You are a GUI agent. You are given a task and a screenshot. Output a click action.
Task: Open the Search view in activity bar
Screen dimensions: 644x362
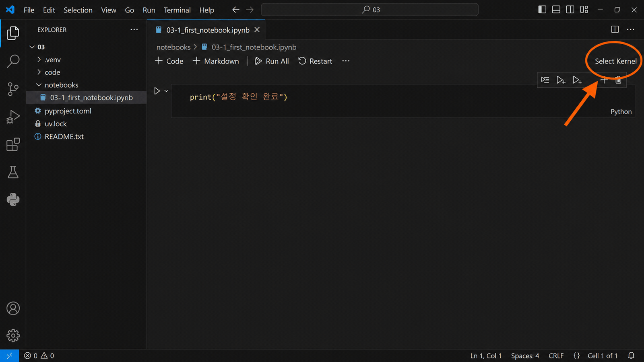[13, 61]
